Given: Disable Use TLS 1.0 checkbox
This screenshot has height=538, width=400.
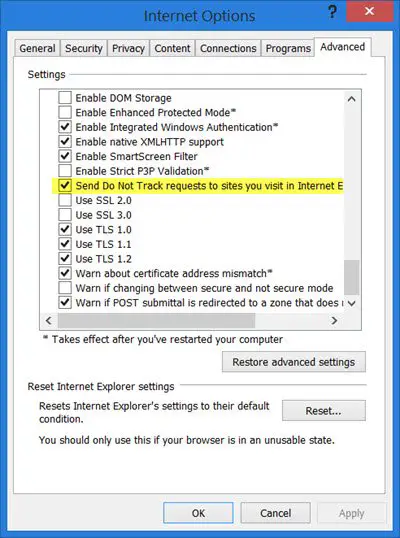Looking at the screenshot, I should pyautogui.click(x=65, y=230).
